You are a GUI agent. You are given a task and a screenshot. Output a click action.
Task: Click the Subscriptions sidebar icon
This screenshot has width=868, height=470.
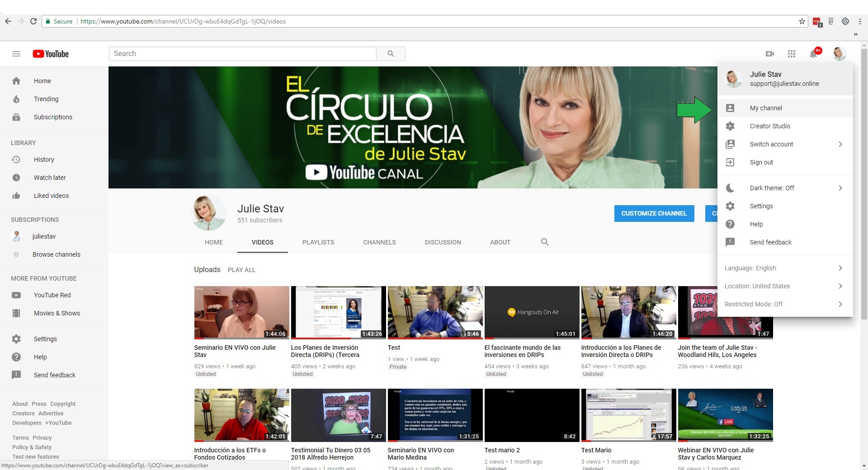[x=16, y=117]
